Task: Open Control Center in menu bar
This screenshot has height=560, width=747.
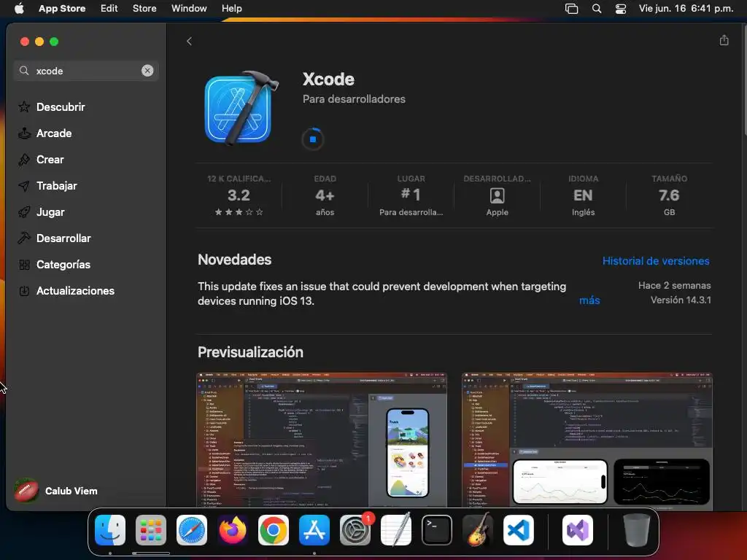Action: tap(621, 9)
